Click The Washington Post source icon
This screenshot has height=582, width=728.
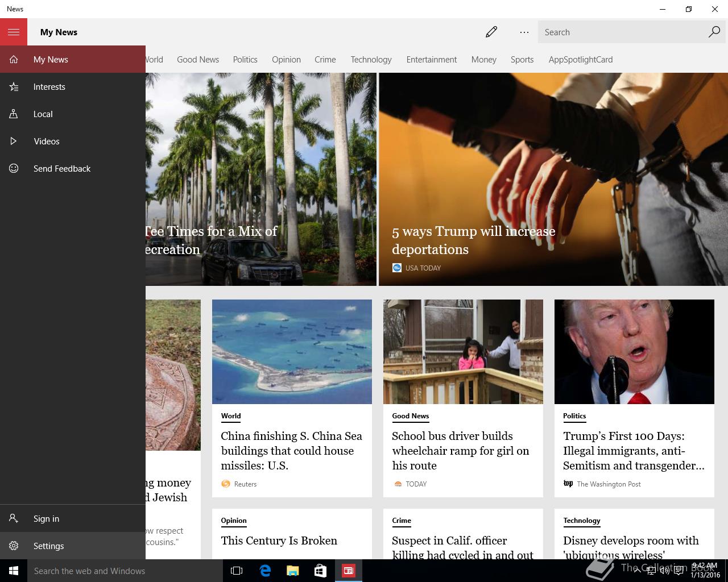tap(568, 484)
